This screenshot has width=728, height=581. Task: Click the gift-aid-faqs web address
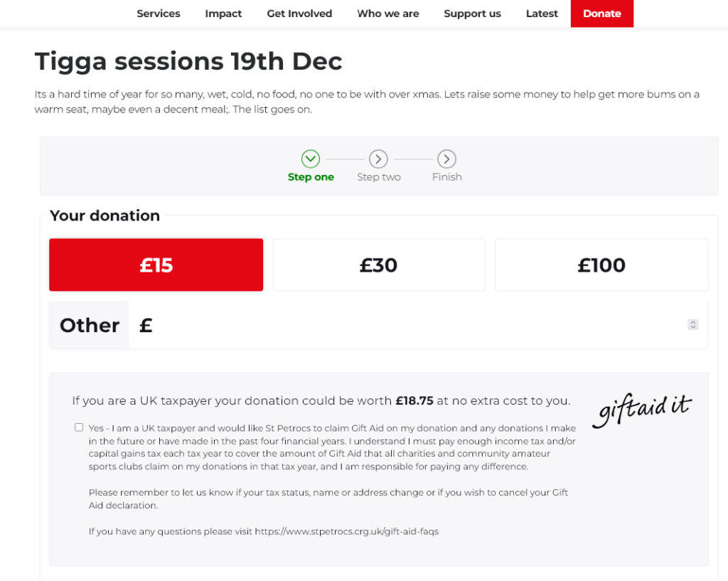coord(346,531)
